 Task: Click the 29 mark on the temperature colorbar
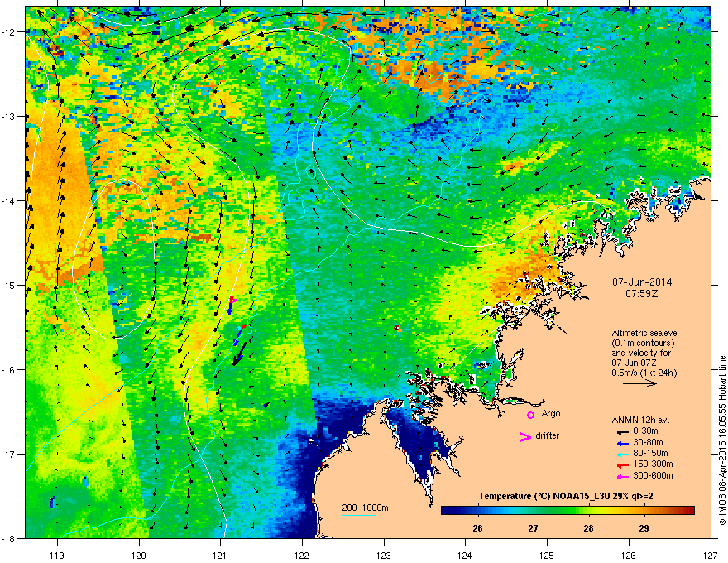pyautogui.click(x=644, y=528)
